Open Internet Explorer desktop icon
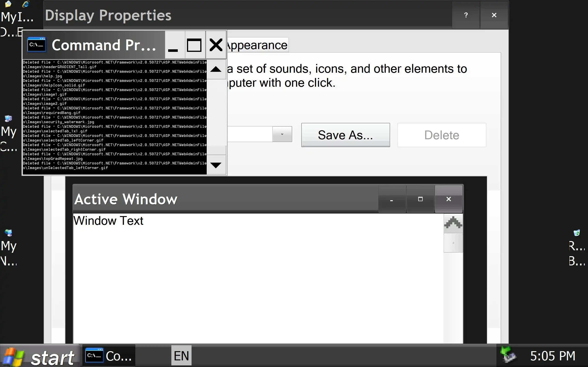 click(x=25, y=4)
